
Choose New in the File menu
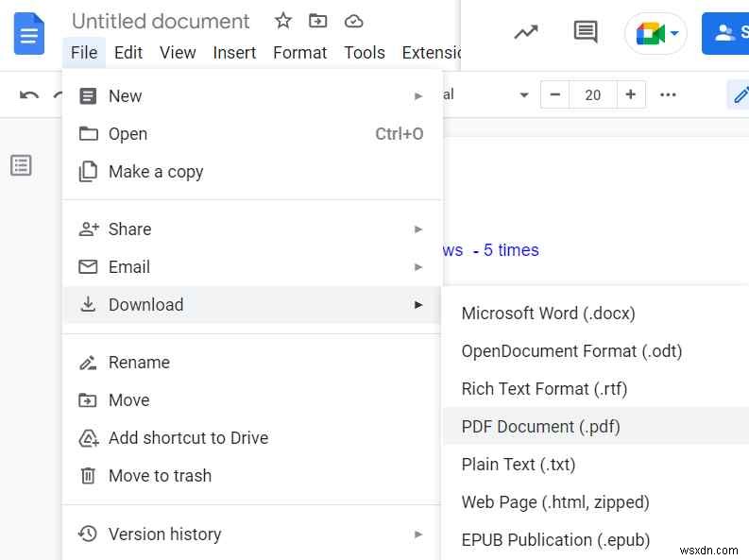coord(252,96)
